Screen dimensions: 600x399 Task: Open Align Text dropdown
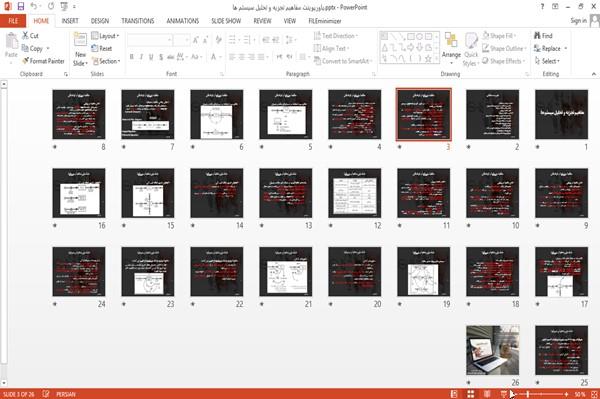331,48
